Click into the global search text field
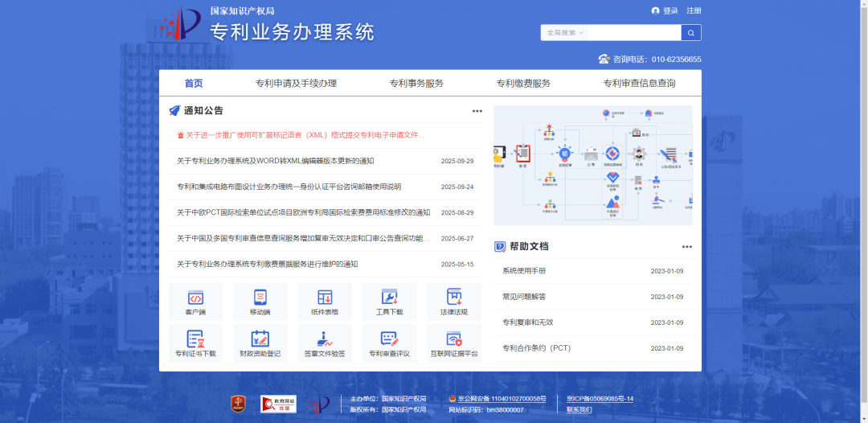Screen dimensions: 868x423 tap(634, 33)
